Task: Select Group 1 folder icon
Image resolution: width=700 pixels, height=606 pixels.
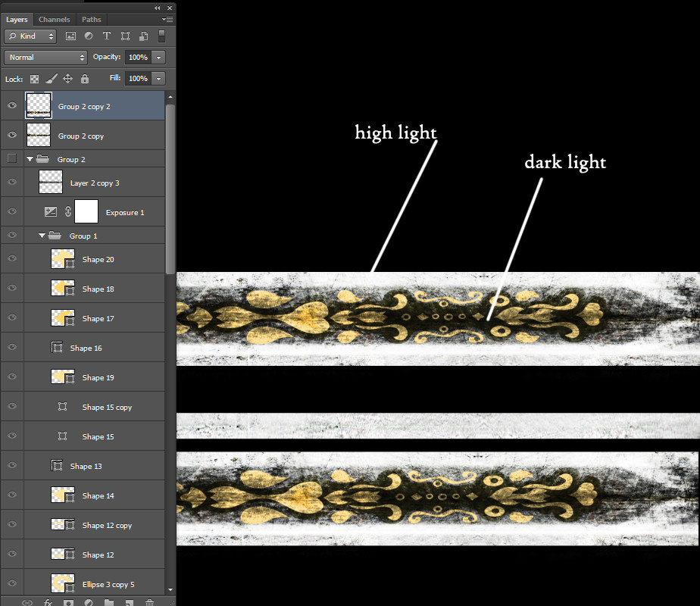Action: [55, 235]
